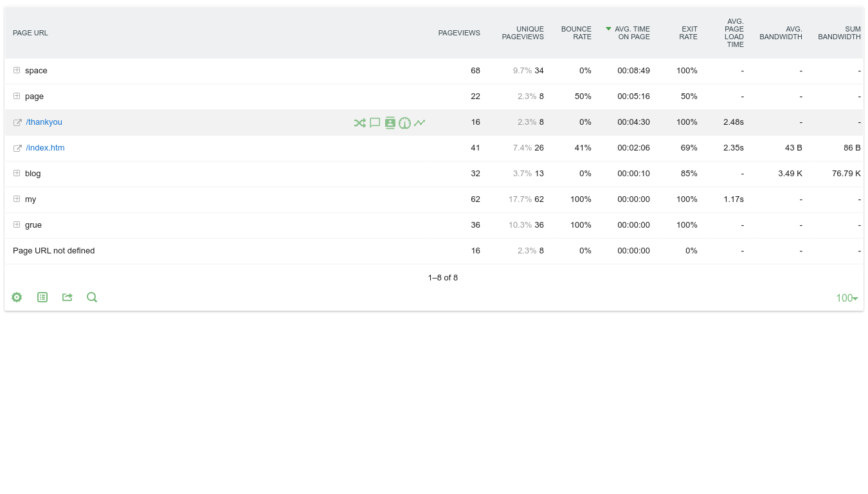Open the /index.htm page link
868x494 pixels.
coord(45,148)
